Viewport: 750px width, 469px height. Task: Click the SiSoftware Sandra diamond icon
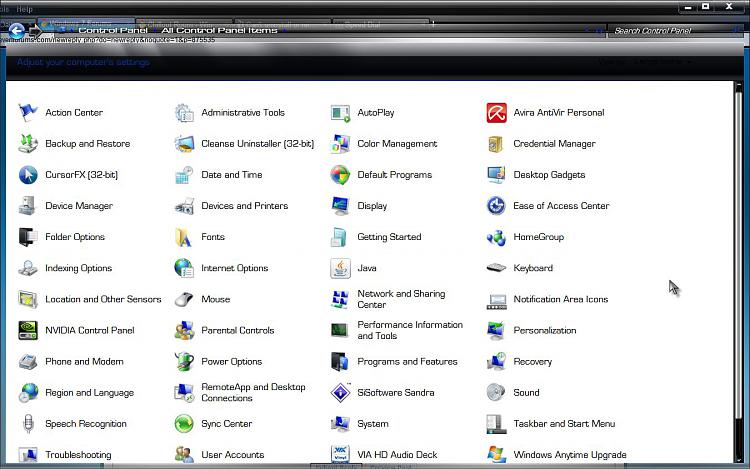pos(340,393)
